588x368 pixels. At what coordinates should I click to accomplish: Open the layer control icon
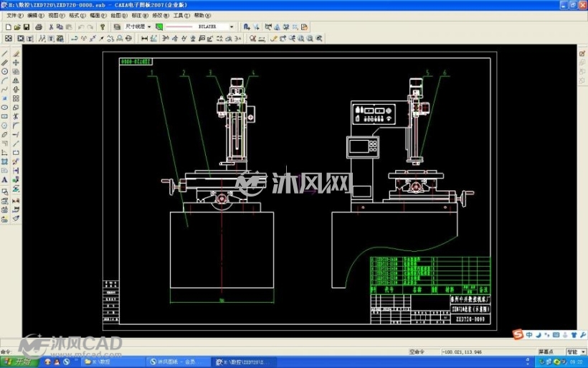(117, 27)
